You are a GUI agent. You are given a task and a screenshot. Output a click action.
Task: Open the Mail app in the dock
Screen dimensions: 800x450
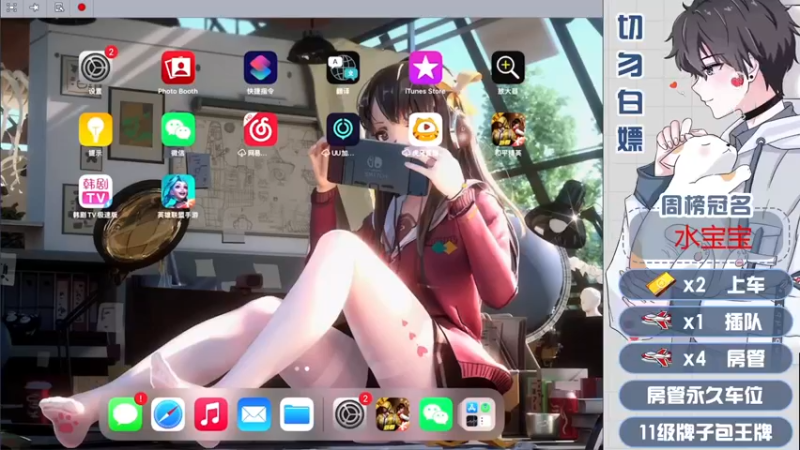[x=254, y=414]
